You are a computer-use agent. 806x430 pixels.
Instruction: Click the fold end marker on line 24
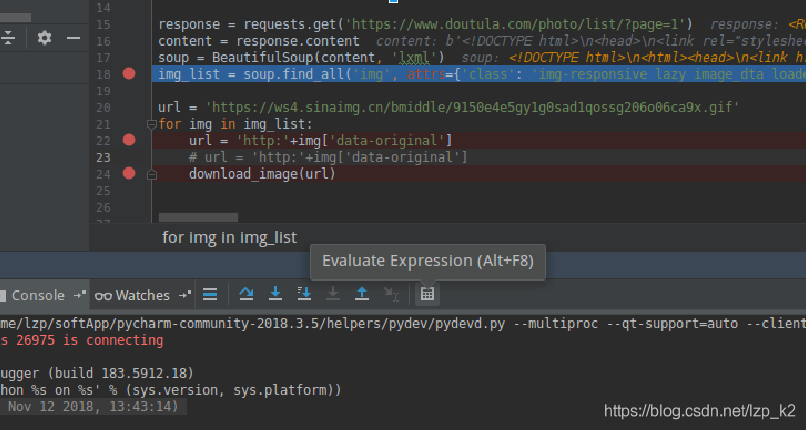pos(152,175)
